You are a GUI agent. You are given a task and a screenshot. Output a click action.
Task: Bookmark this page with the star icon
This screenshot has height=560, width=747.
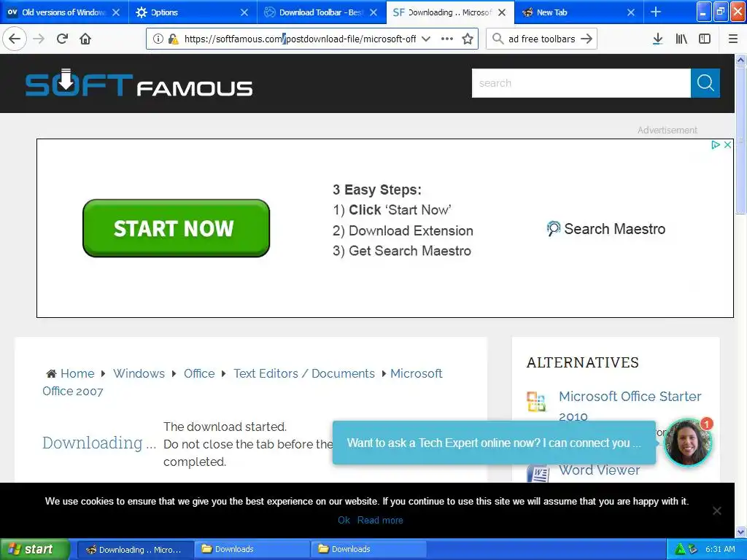click(468, 39)
